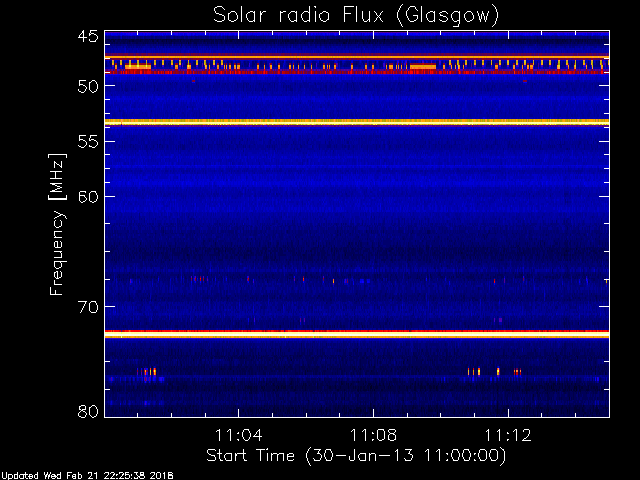Click the 80 MHz axis tick label
The image size is (640, 480).
(x=88, y=411)
